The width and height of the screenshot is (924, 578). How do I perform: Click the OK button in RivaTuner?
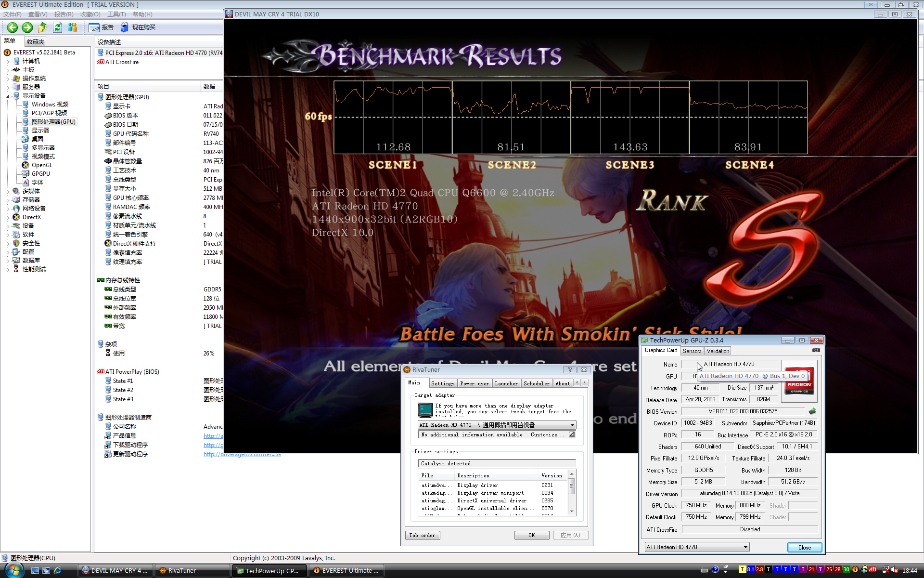(x=532, y=535)
